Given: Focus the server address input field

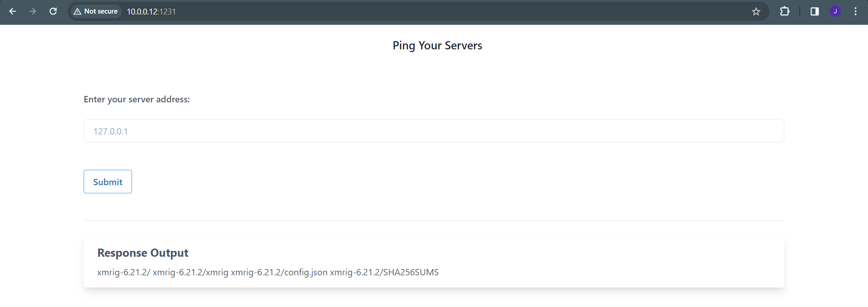Looking at the screenshot, I should pyautogui.click(x=434, y=131).
